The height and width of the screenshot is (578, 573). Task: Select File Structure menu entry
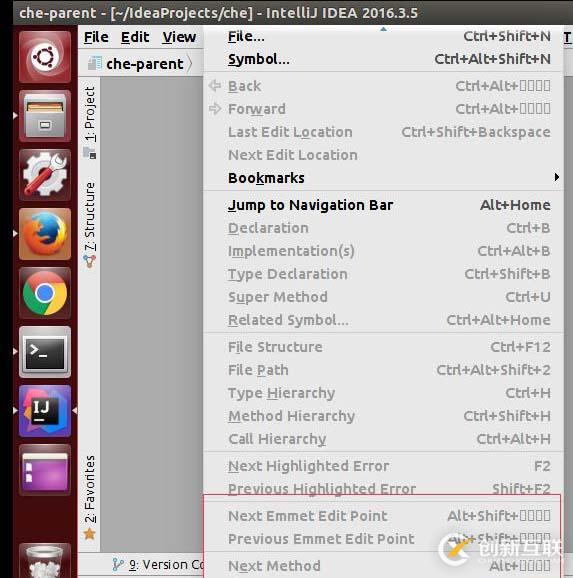click(x=383, y=347)
